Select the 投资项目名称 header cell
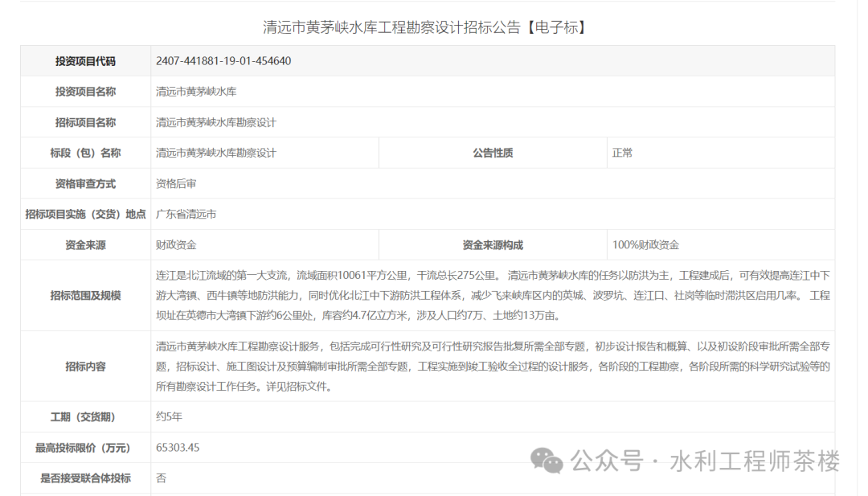The height and width of the screenshot is (496, 868). point(84,92)
